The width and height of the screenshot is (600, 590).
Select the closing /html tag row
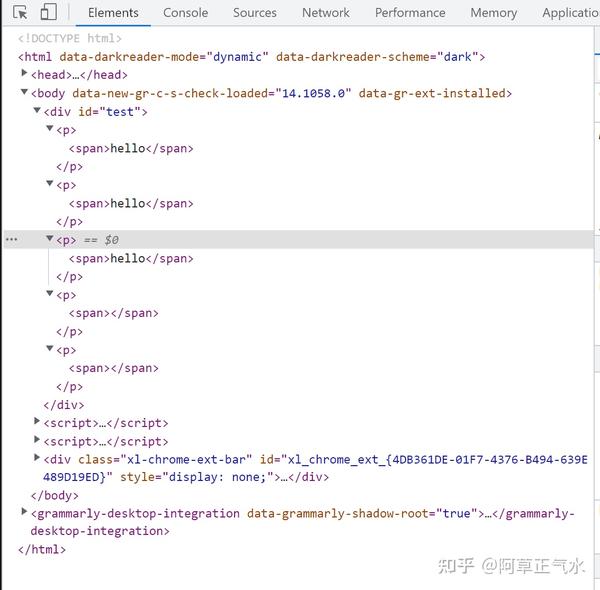tap(42, 549)
